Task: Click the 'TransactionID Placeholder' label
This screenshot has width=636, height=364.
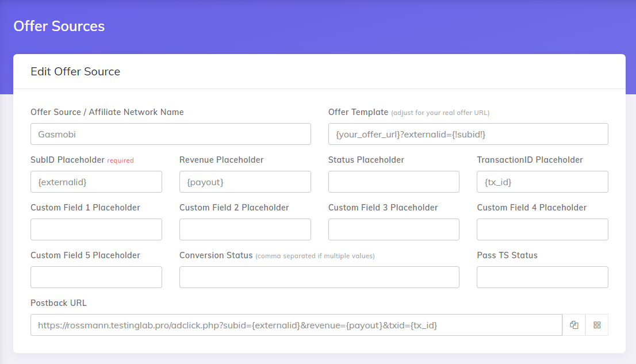Action: [x=530, y=160]
